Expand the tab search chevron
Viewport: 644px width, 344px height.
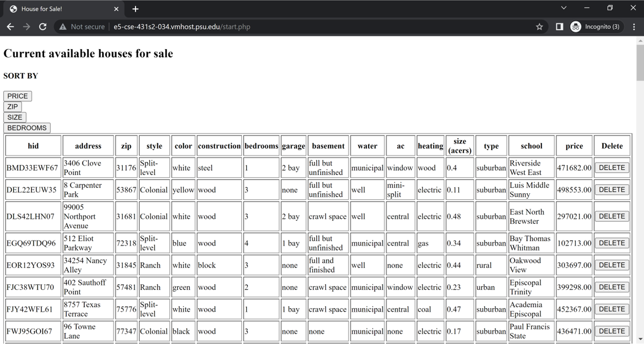[563, 8]
